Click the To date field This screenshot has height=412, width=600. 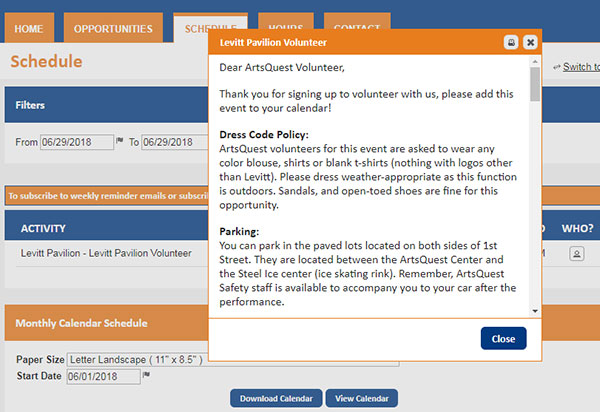point(175,142)
